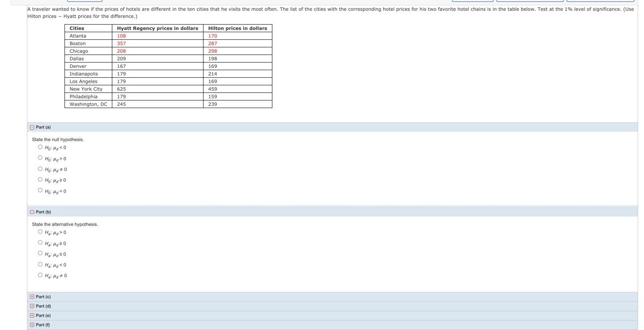Choose null hypothesis H0: μd = 0
The width and height of the screenshot is (644, 330).
[x=40, y=190]
